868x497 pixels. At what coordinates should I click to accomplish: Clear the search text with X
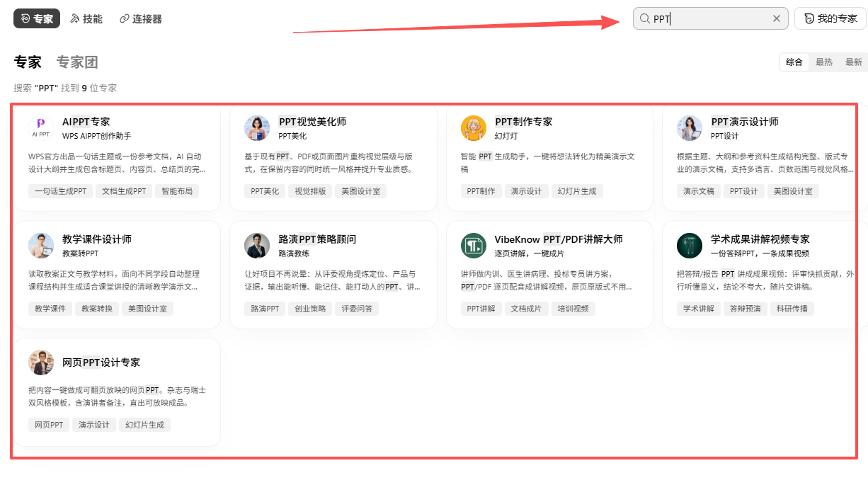point(777,19)
